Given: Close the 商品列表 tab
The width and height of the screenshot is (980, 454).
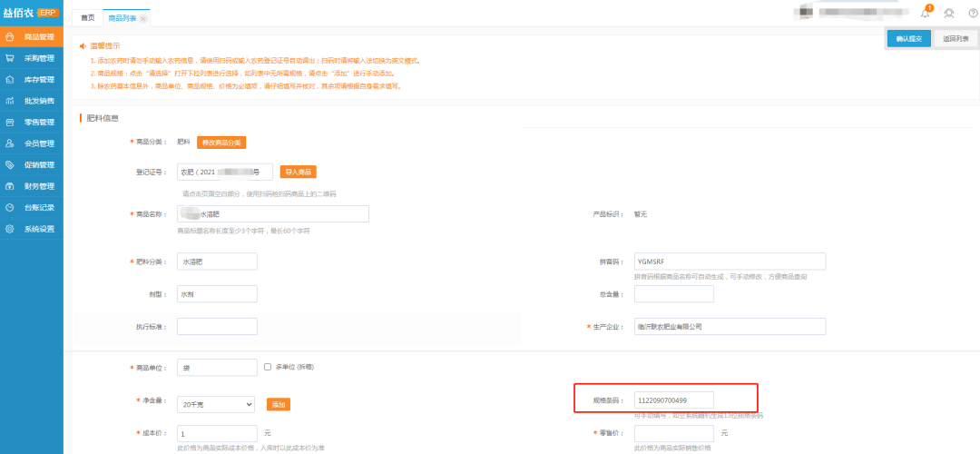Looking at the screenshot, I should 143,19.
